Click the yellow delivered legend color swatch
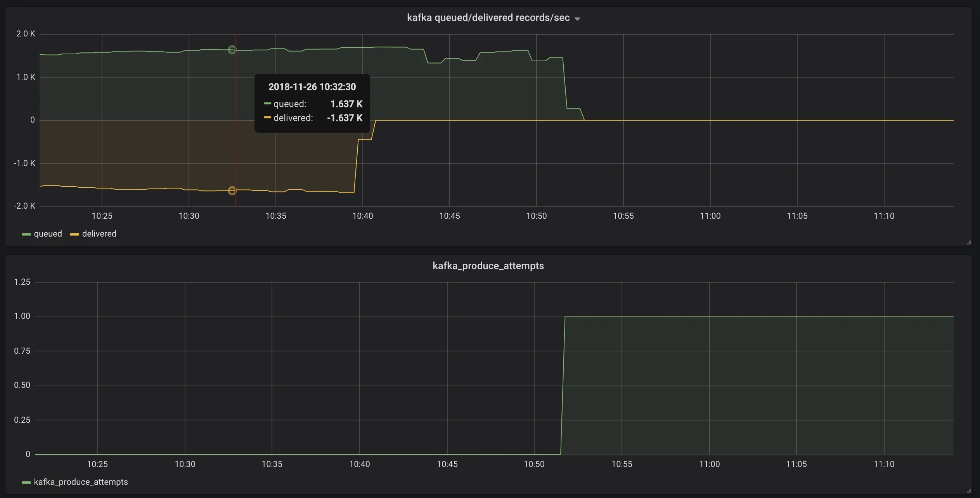980x498 pixels. pyautogui.click(x=74, y=234)
